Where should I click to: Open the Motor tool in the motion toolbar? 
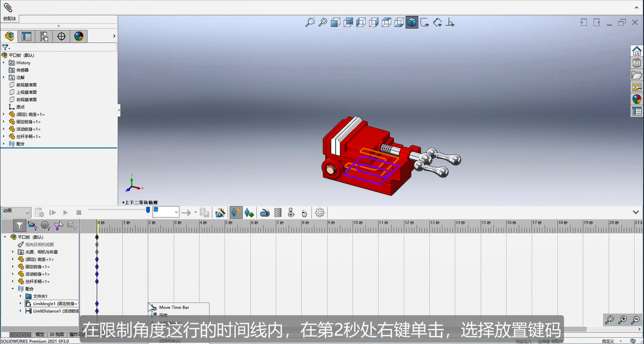coord(265,213)
